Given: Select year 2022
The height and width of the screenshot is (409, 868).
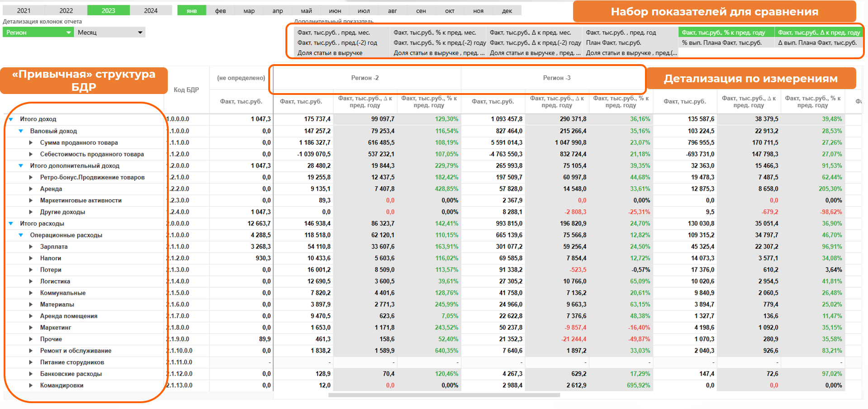Looking at the screenshot, I should [x=66, y=10].
